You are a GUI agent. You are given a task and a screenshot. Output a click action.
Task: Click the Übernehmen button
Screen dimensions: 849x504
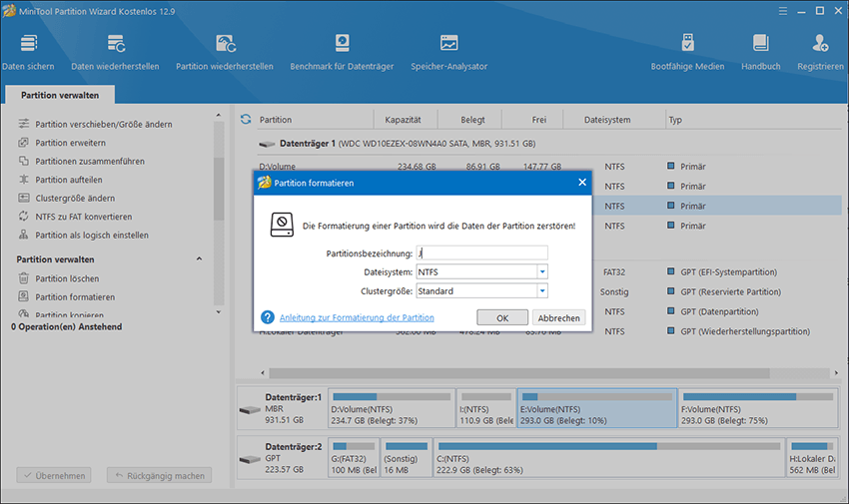point(54,475)
